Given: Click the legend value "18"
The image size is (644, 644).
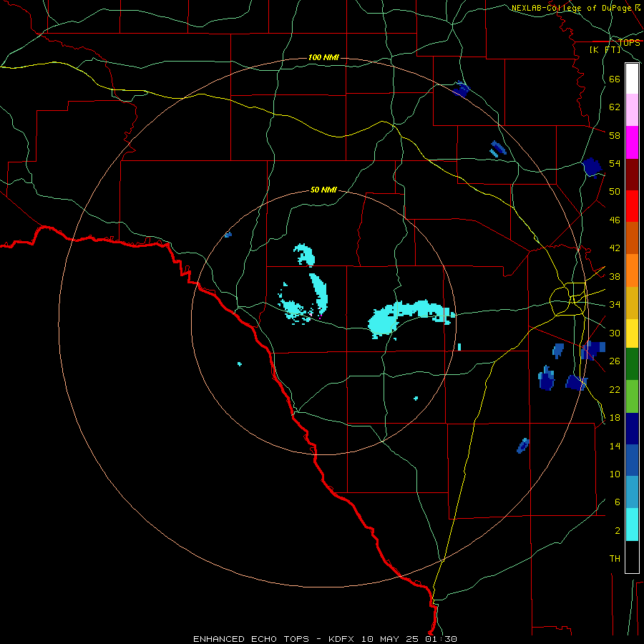Looking at the screenshot, I should [615, 418].
